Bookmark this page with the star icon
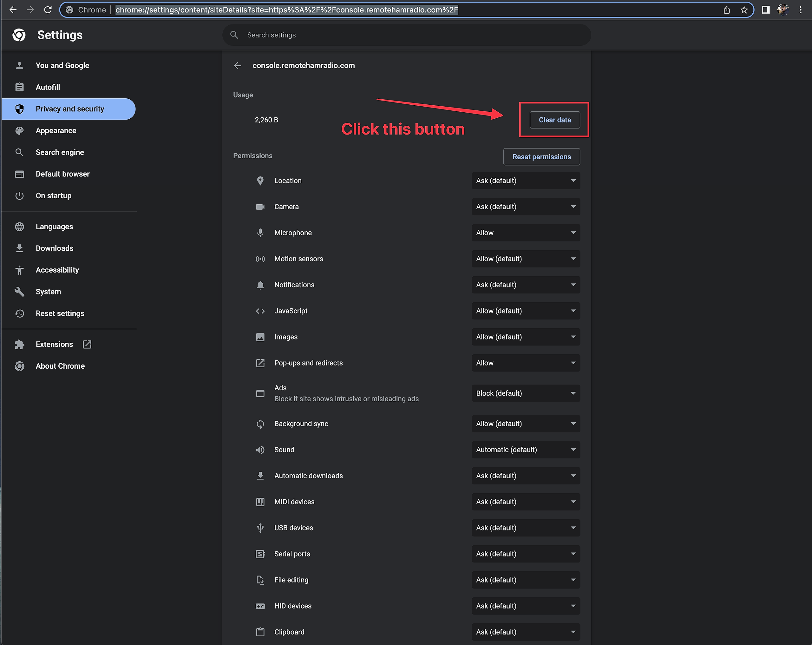The width and height of the screenshot is (812, 645). [x=744, y=10]
